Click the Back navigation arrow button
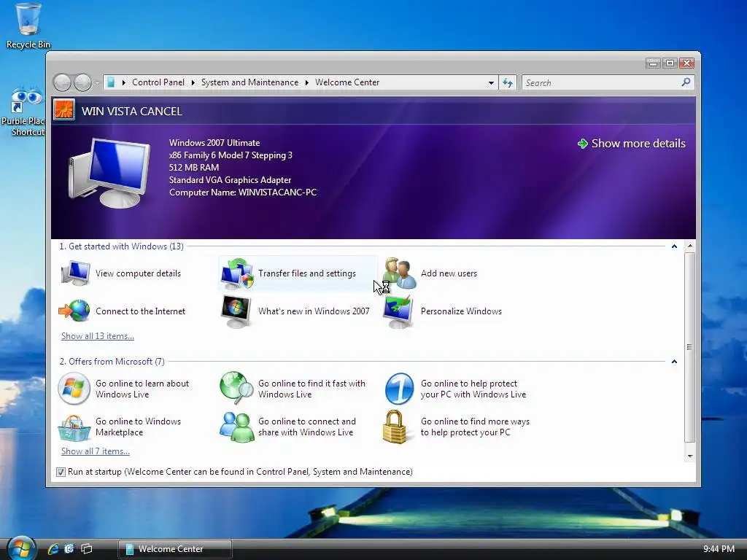The width and height of the screenshot is (747, 560). coord(63,83)
